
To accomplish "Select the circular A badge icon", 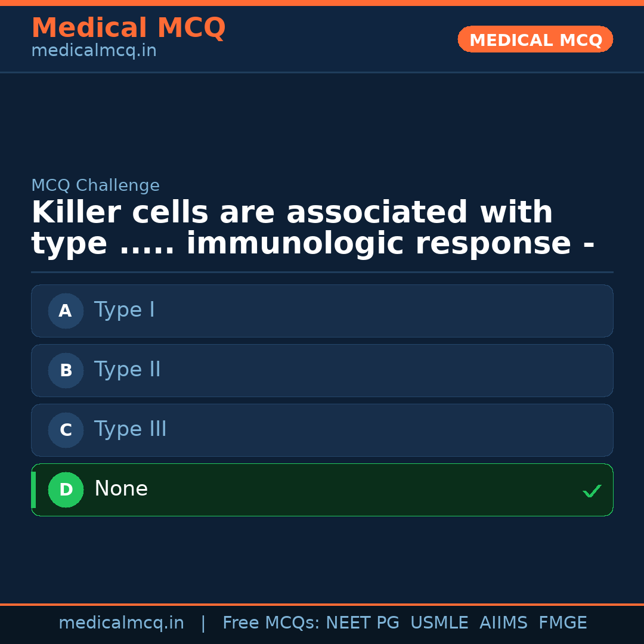I will [66, 311].
